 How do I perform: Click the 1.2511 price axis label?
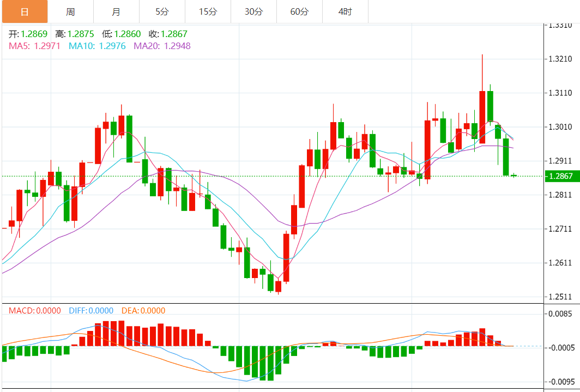560,297
